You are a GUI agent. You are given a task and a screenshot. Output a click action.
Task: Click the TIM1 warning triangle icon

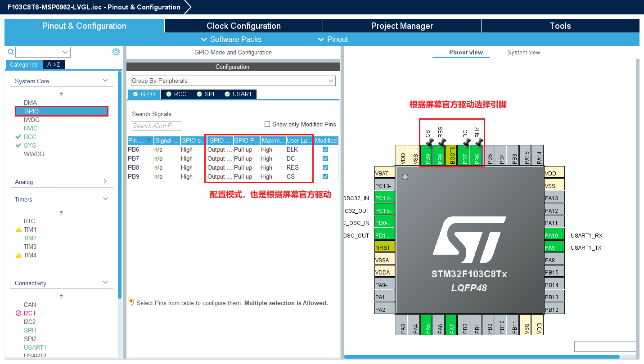tap(18, 229)
